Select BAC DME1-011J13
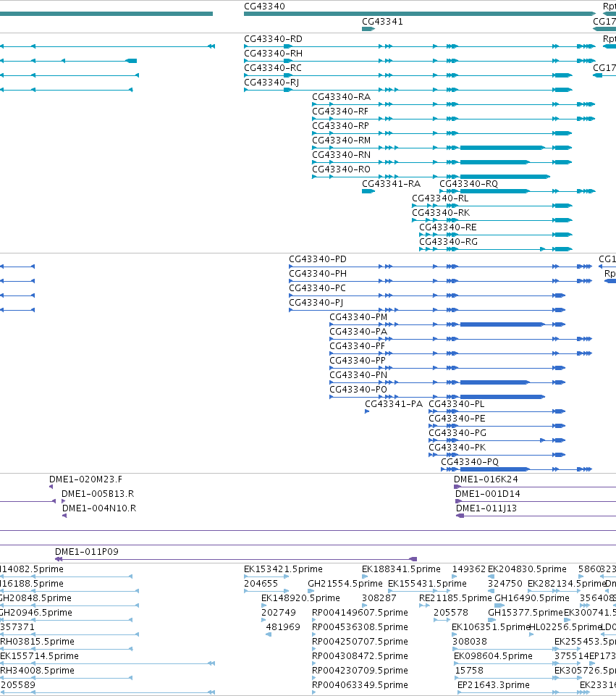The width and height of the screenshot is (616, 696). point(486,508)
